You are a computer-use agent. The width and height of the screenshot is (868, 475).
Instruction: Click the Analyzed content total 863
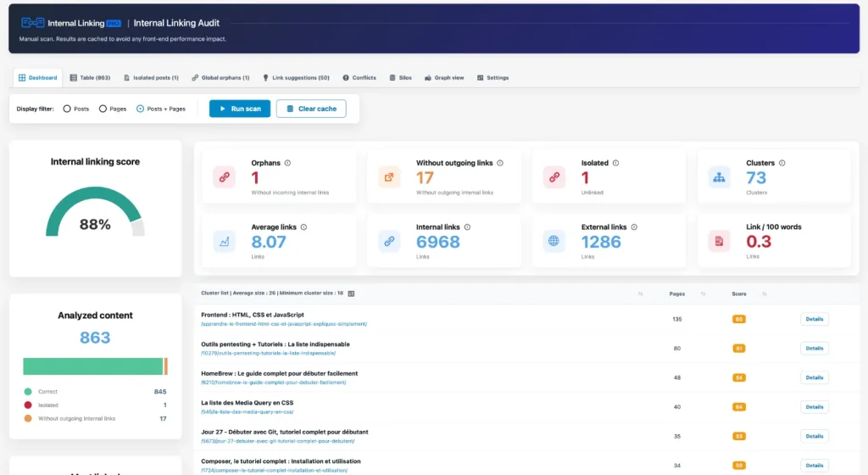95,338
